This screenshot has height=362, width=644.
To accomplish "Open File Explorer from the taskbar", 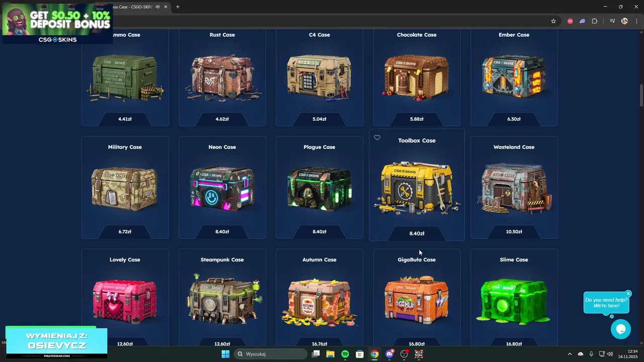I will 331,354.
